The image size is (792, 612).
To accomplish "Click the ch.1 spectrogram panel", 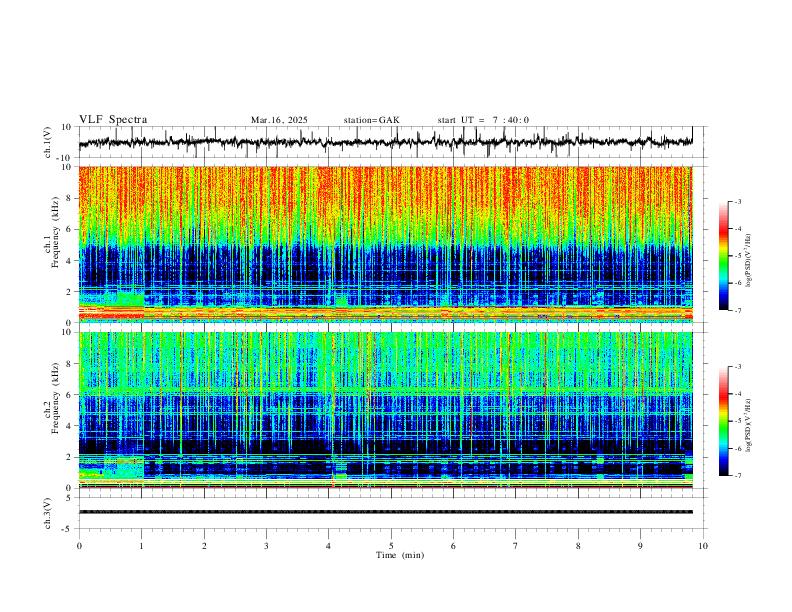I will 385,244.
